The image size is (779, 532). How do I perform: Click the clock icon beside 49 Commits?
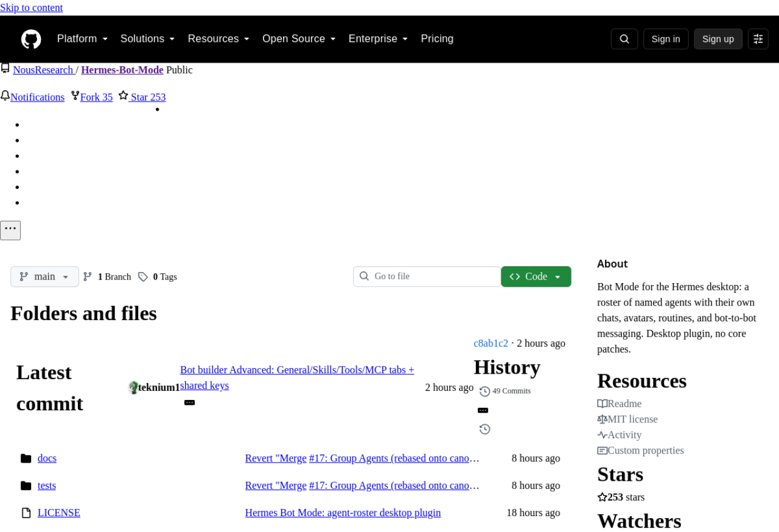(485, 391)
